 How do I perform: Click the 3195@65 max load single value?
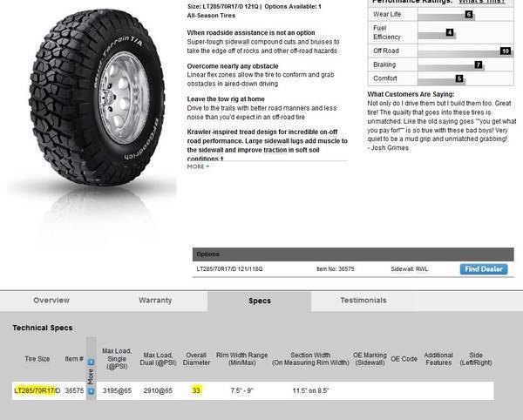click(x=117, y=390)
